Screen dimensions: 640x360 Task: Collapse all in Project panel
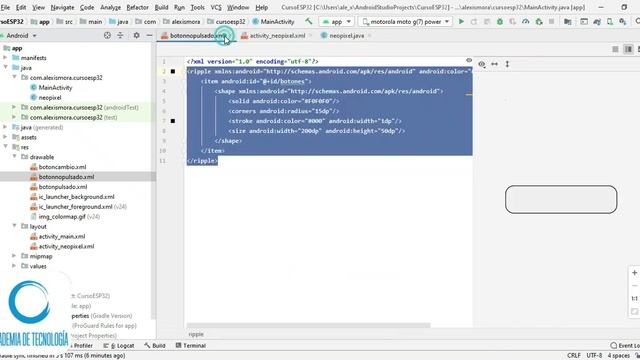click(120, 36)
